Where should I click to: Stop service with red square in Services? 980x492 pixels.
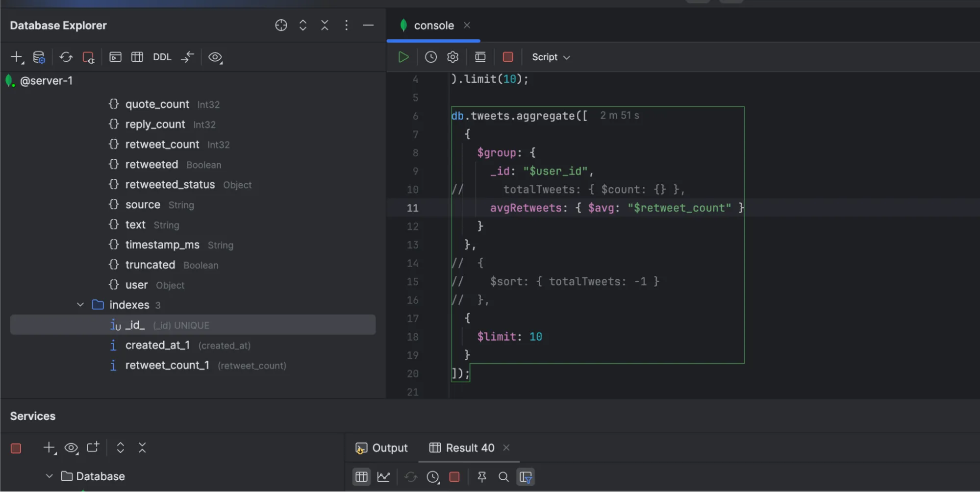point(16,448)
